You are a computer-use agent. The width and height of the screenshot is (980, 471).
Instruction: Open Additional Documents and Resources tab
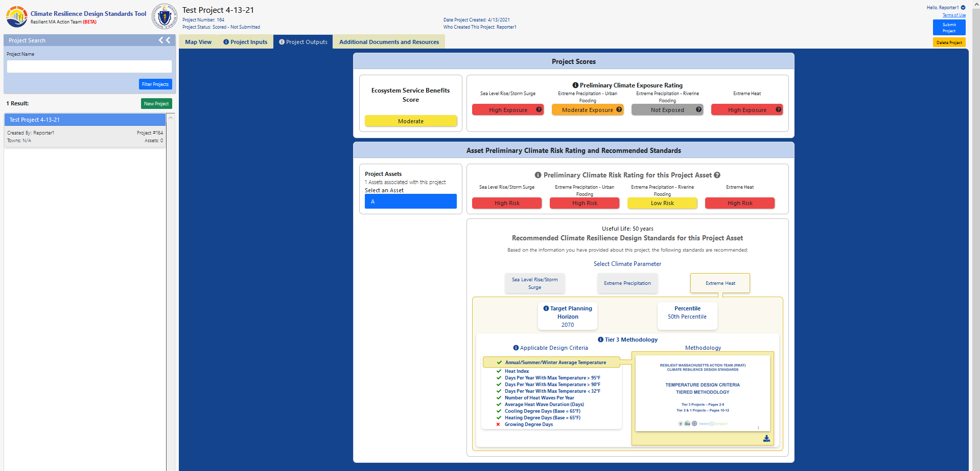(x=389, y=42)
